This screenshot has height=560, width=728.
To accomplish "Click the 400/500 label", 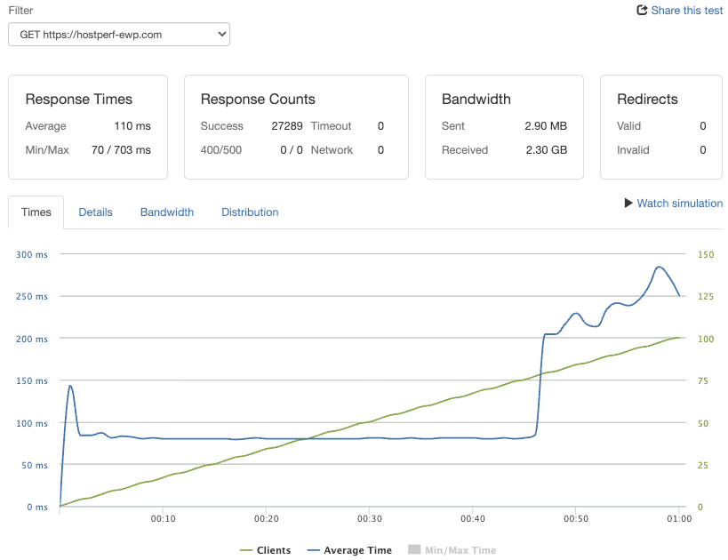I will 221,150.
